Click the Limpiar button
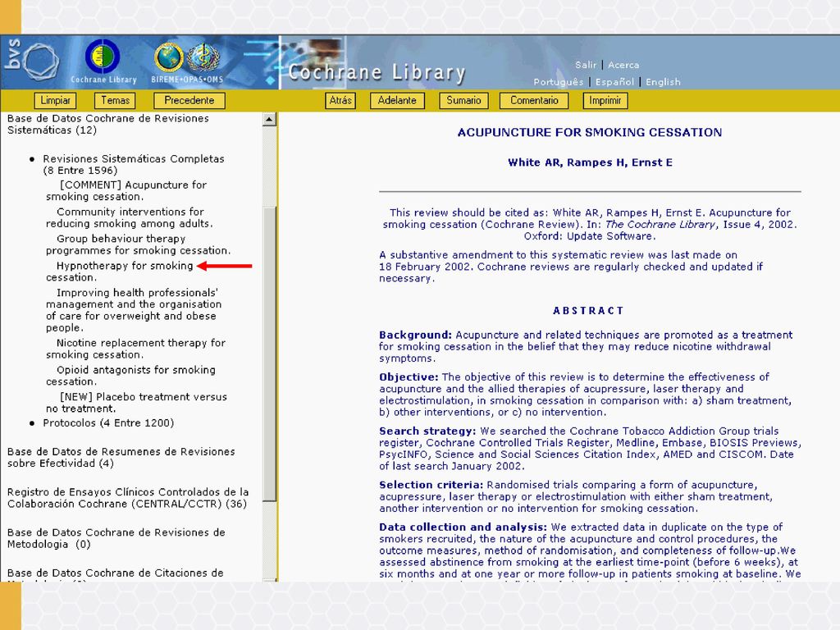This screenshot has height=630, width=840. click(x=55, y=100)
